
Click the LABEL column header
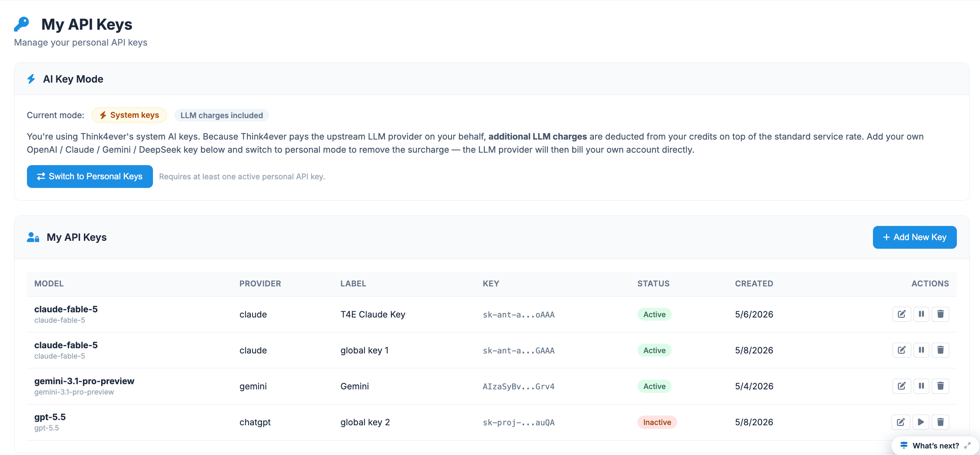click(x=353, y=284)
